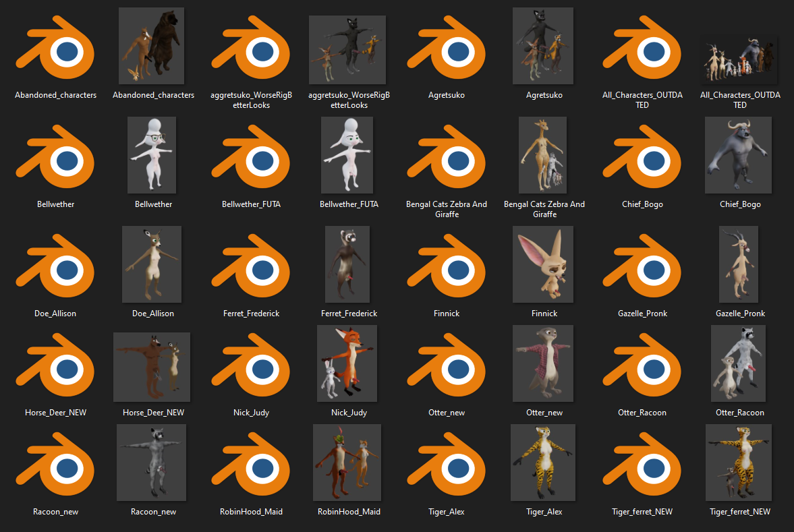Click the Ferret_Frederick image thumbnail
The height and width of the screenshot is (532, 794).
point(347,264)
